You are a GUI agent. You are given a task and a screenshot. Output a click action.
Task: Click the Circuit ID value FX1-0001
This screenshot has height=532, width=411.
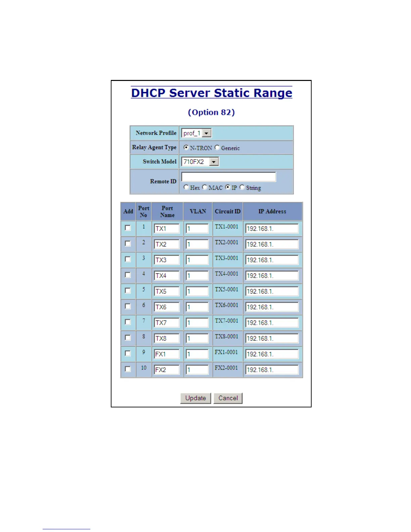coord(226,352)
